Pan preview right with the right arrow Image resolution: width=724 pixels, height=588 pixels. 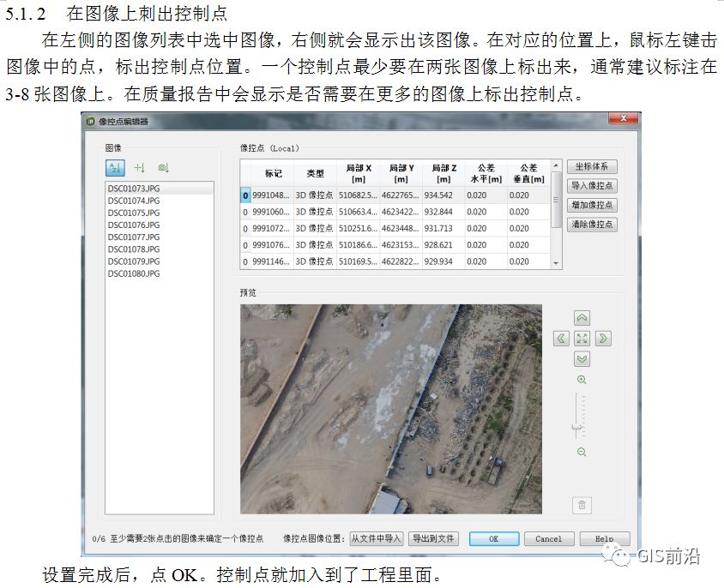click(603, 339)
